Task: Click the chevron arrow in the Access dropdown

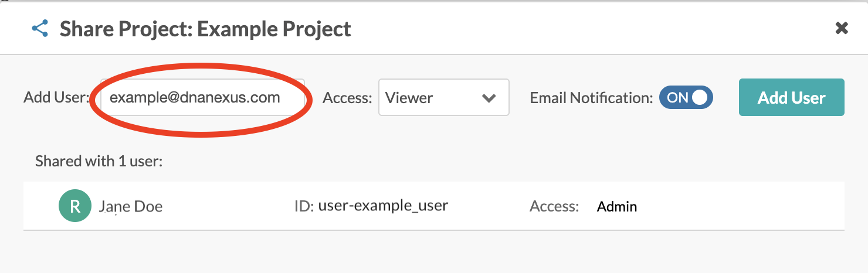Action: click(x=489, y=98)
